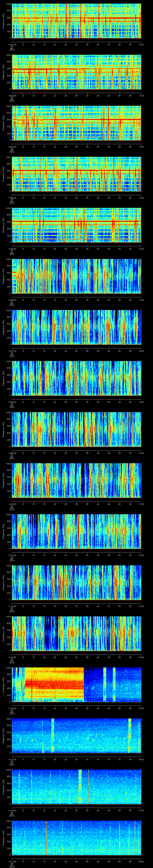Image resolution: width=153 pixels, height=868 pixels.
Task: Click the 4:08:00 start time label
Action: tap(12, 402)
